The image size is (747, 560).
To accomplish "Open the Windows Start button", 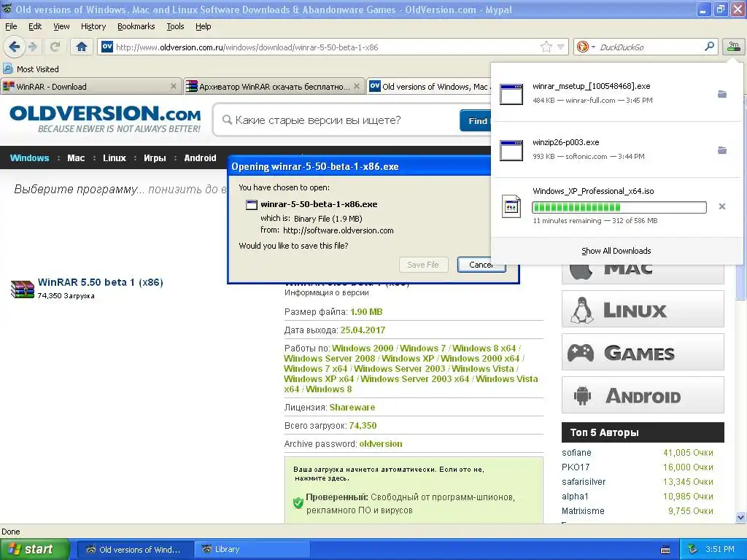I will pyautogui.click(x=34, y=549).
